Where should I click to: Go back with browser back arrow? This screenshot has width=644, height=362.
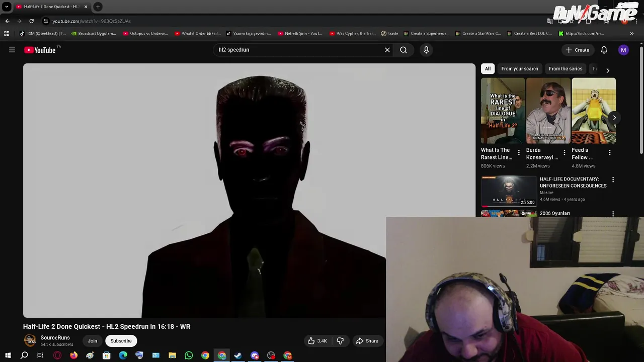(7, 21)
